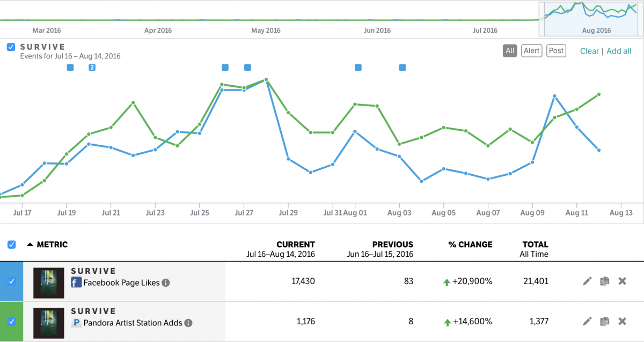Screen dimensions: 644x342
Task: Click the Jun 16–Jul 15, 2016 date range
Action: 380,254
